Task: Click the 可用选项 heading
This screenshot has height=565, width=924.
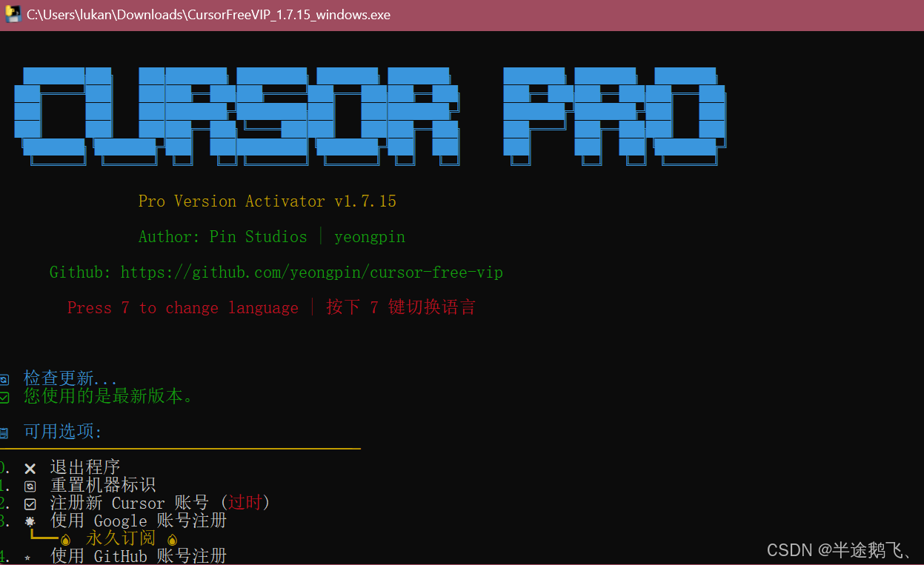Action: coord(63,432)
